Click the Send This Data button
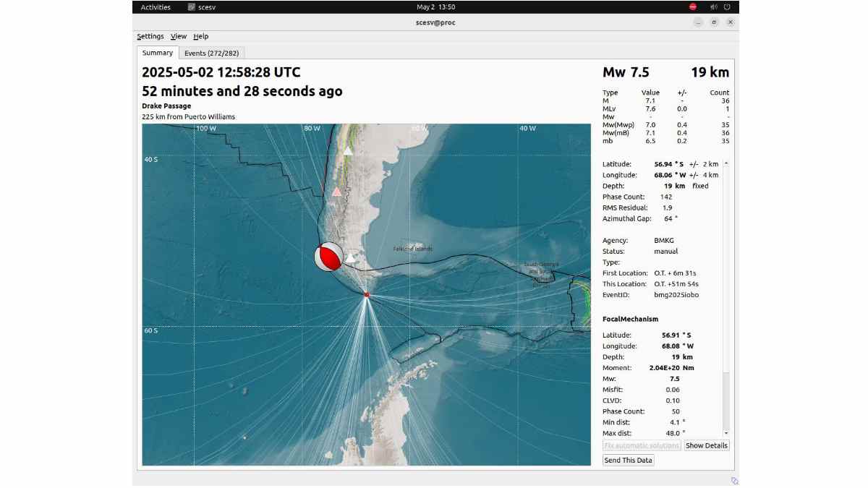The width and height of the screenshot is (868, 488). [629, 460]
